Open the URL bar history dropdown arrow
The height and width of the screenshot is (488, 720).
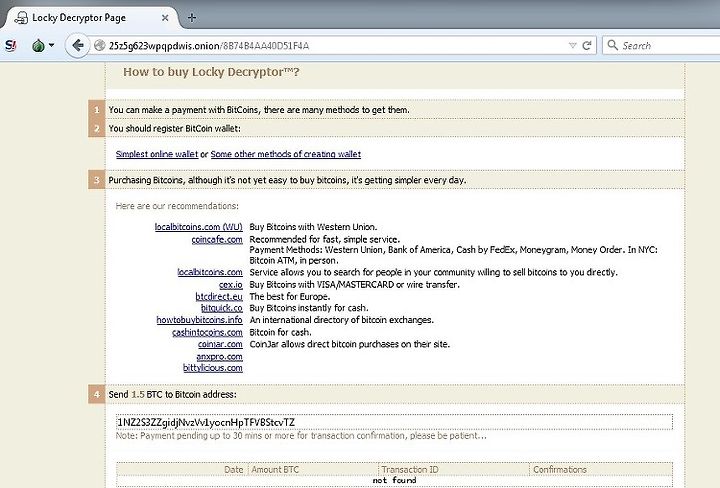tap(572, 45)
